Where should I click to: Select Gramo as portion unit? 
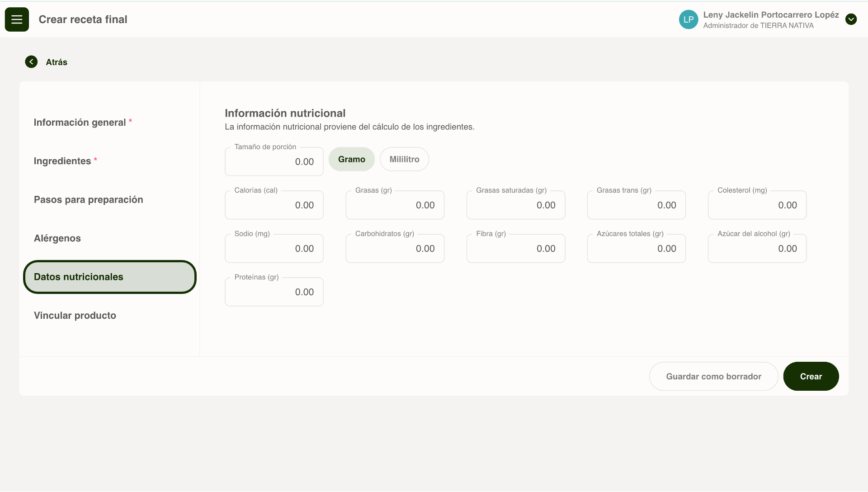351,159
